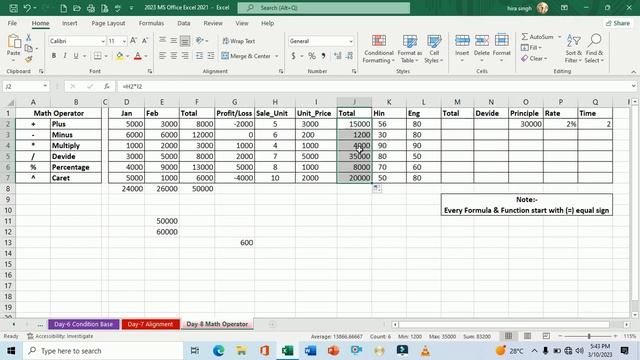Apply percent style format
This screenshot has height=360, width=640.
312,56
